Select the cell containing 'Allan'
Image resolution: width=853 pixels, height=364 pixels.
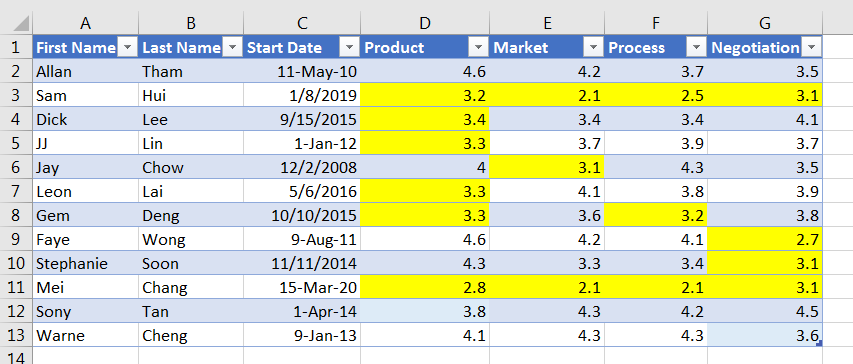85,71
